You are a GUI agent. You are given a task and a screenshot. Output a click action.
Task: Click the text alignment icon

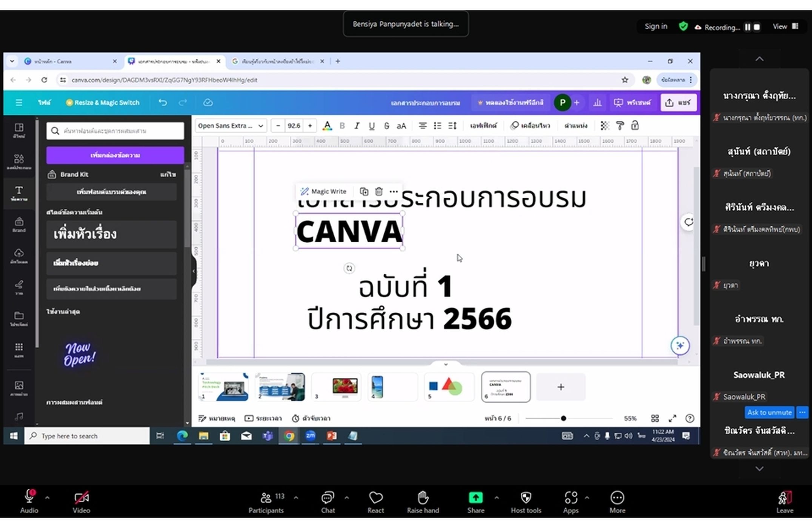click(423, 126)
